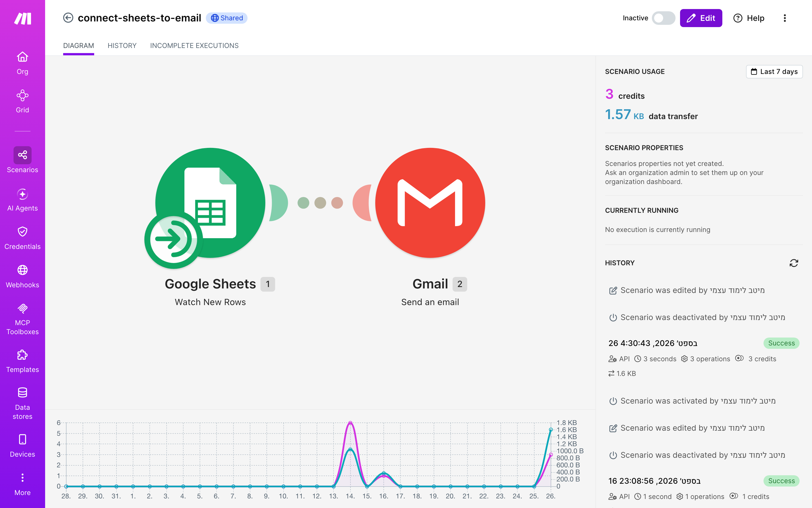Open the Grid view

click(x=23, y=101)
